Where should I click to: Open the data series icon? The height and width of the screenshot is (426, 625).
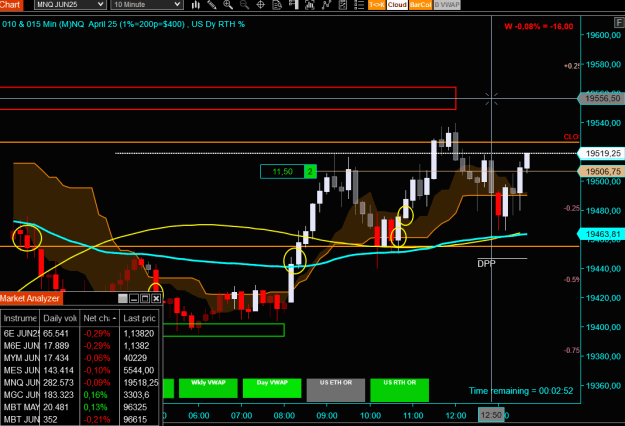click(x=310, y=4)
